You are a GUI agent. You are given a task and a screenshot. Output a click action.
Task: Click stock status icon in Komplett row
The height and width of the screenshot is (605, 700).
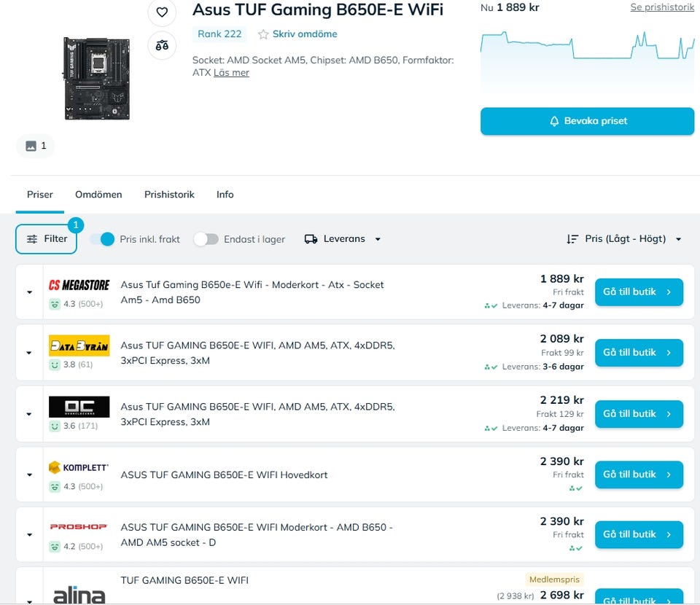(x=576, y=488)
